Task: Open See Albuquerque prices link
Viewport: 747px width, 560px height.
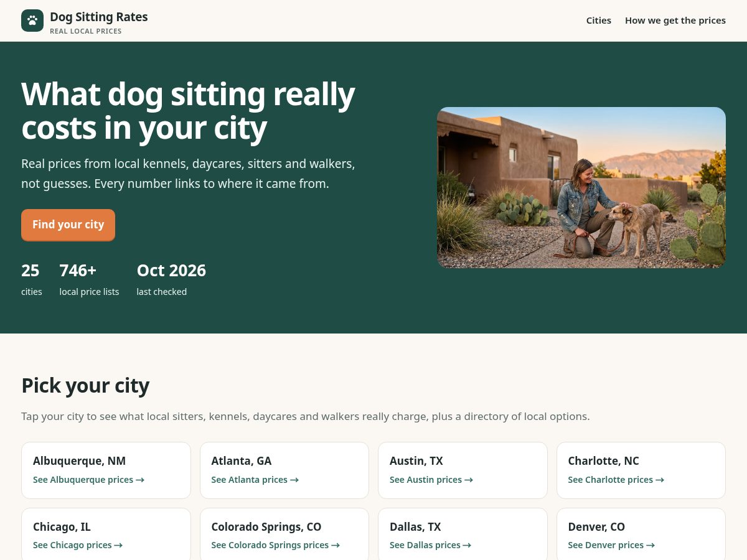Action: tap(88, 480)
